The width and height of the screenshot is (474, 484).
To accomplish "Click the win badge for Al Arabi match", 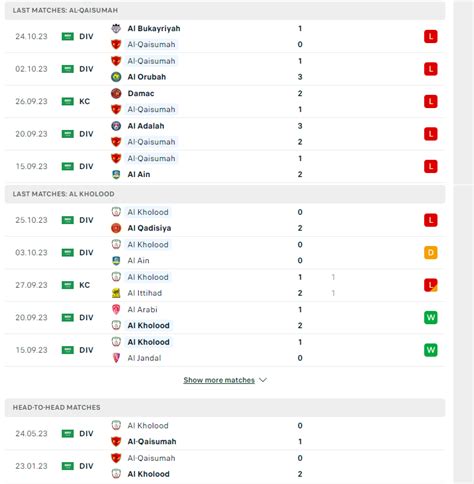I will coord(431,317).
